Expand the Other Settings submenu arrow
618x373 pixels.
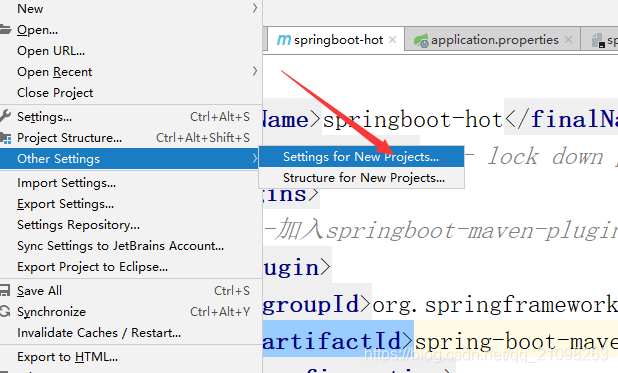[x=255, y=159]
